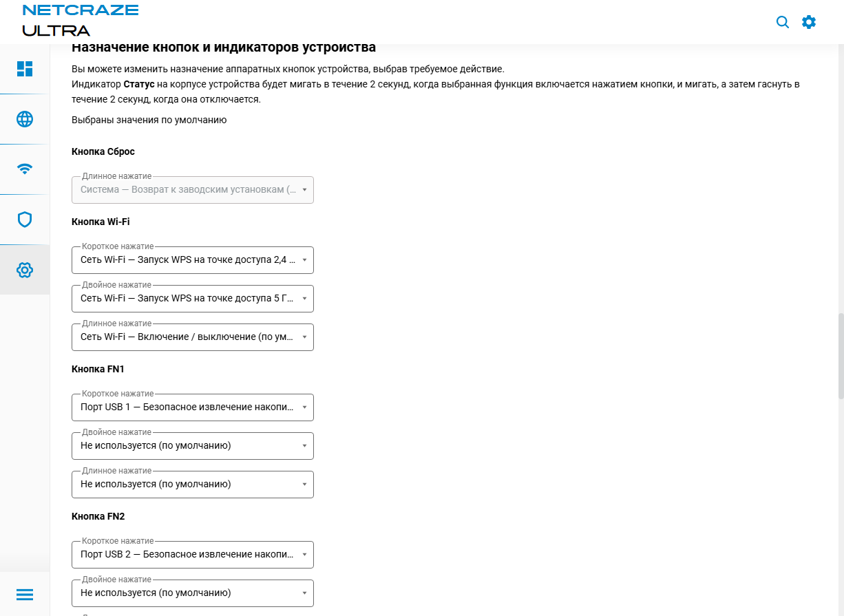Image resolution: width=844 pixels, height=616 pixels.
Task: Open the management gear sidebar icon
Action: [25, 270]
